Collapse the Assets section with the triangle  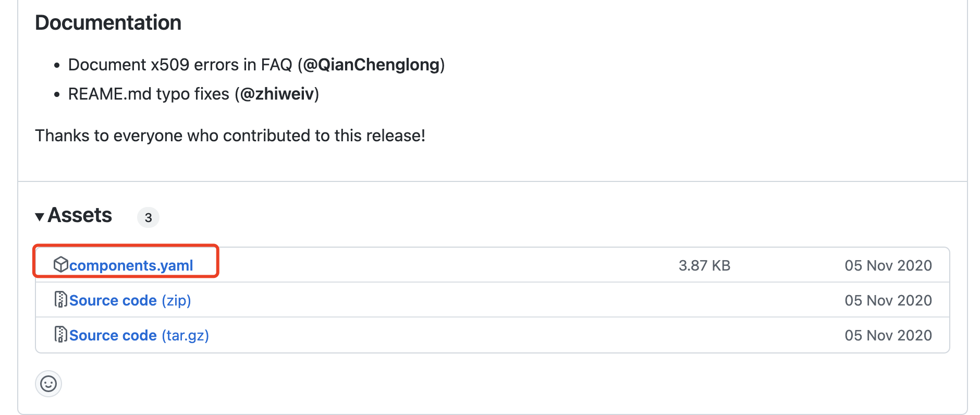(40, 217)
